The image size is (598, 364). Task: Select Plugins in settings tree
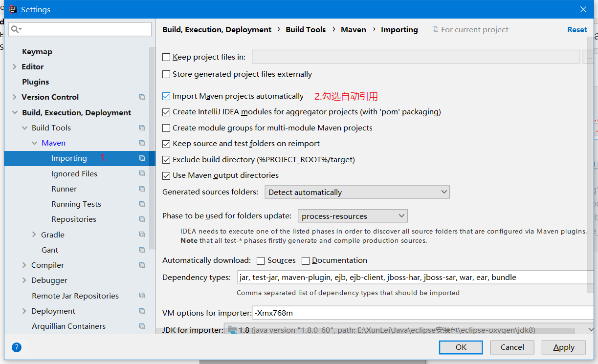36,82
